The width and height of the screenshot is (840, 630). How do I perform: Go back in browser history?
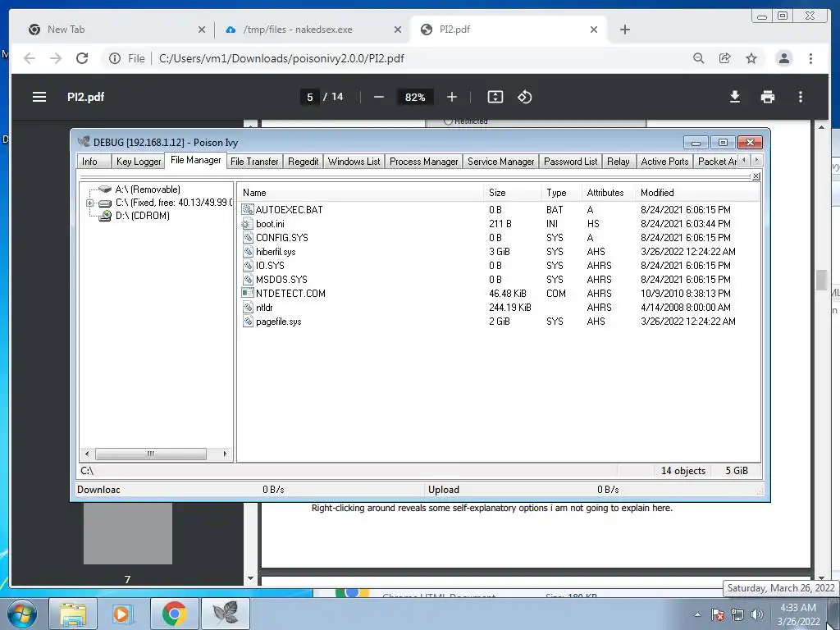click(x=30, y=58)
